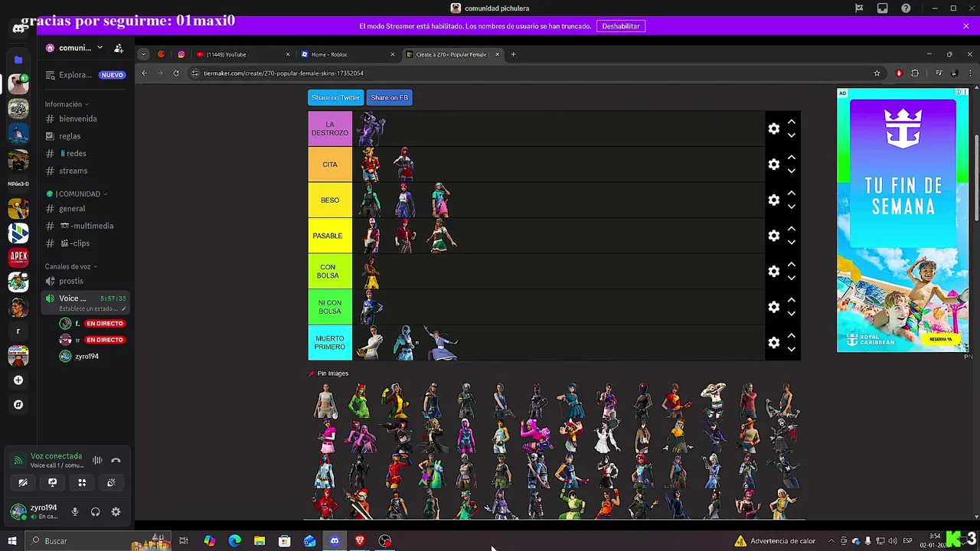Toggle noise suppression in voice panel
This screenshot has width=980, height=551.
[97, 460]
